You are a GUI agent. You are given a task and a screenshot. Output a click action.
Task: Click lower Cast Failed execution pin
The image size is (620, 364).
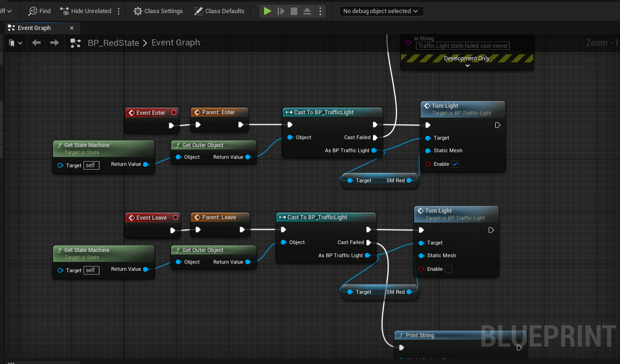click(x=368, y=242)
